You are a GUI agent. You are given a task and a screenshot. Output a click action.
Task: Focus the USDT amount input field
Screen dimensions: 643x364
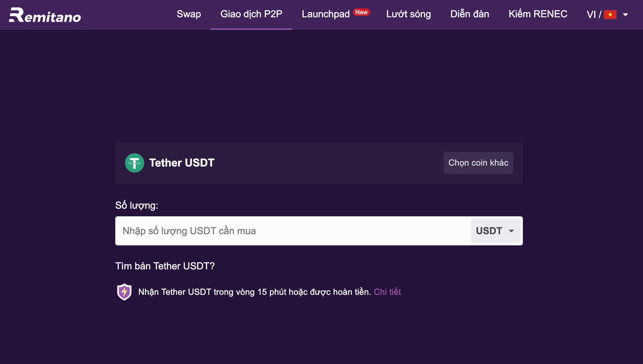pos(293,231)
